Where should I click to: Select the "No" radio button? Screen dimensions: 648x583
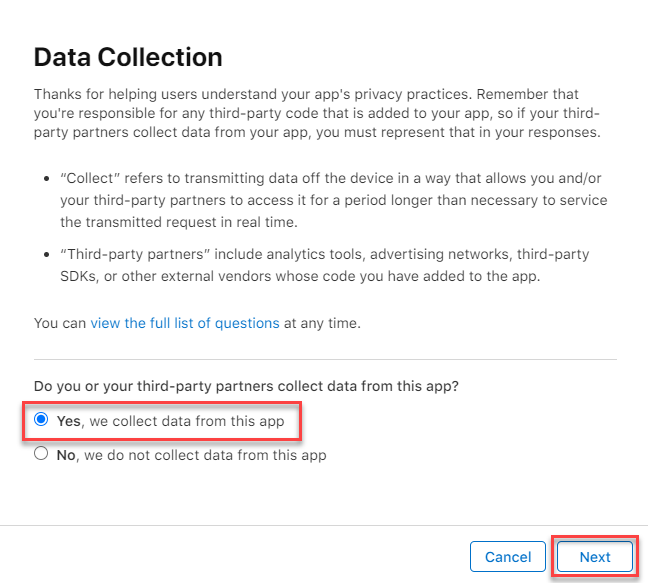click(x=41, y=455)
